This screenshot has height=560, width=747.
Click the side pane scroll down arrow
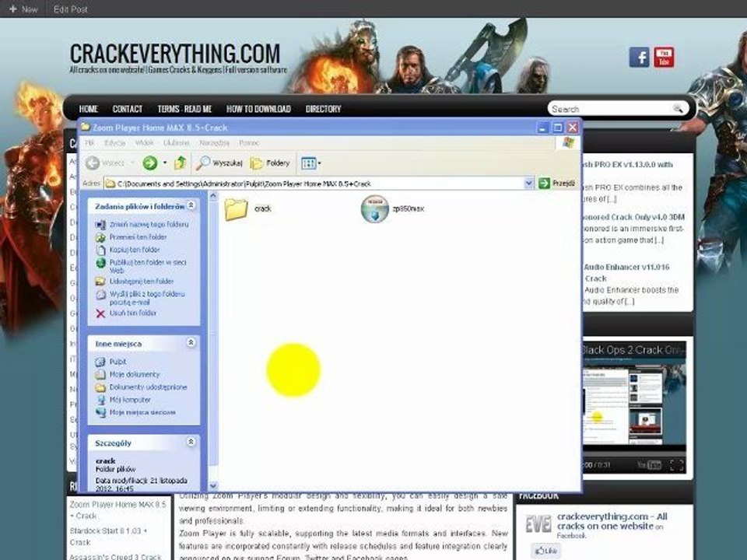(213, 485)
